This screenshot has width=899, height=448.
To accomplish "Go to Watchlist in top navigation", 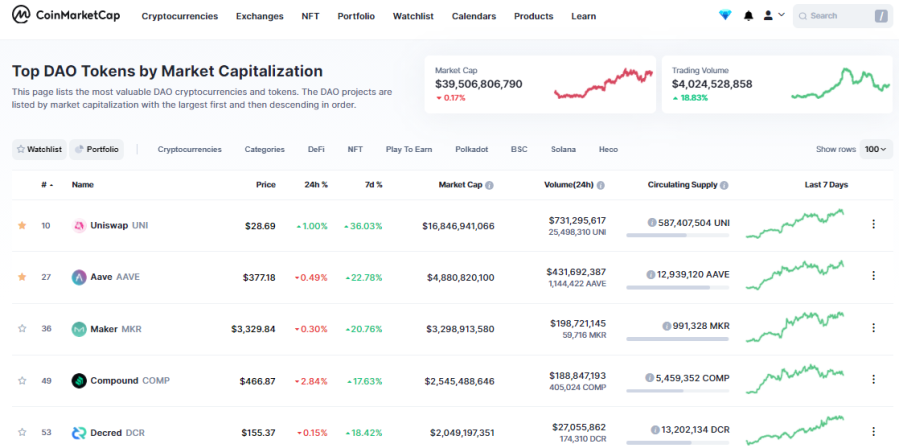I will click(x=413, y=16).
